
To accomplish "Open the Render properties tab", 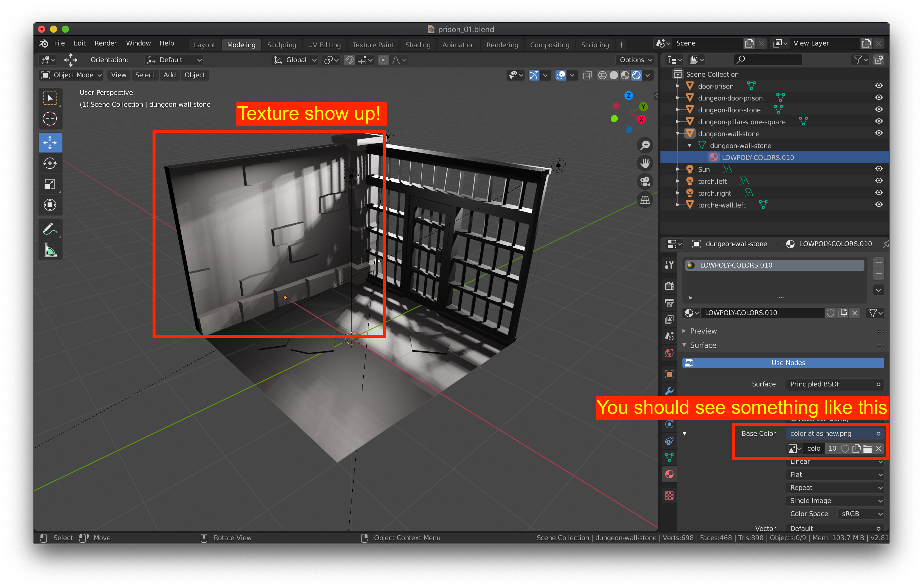I will pyautogui.click(x=669, y=286).
